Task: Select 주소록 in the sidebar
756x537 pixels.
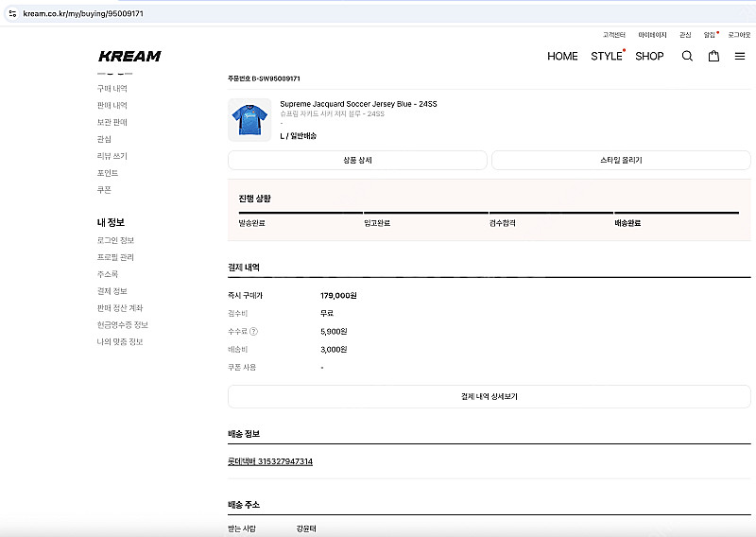Action: (108, 274)
